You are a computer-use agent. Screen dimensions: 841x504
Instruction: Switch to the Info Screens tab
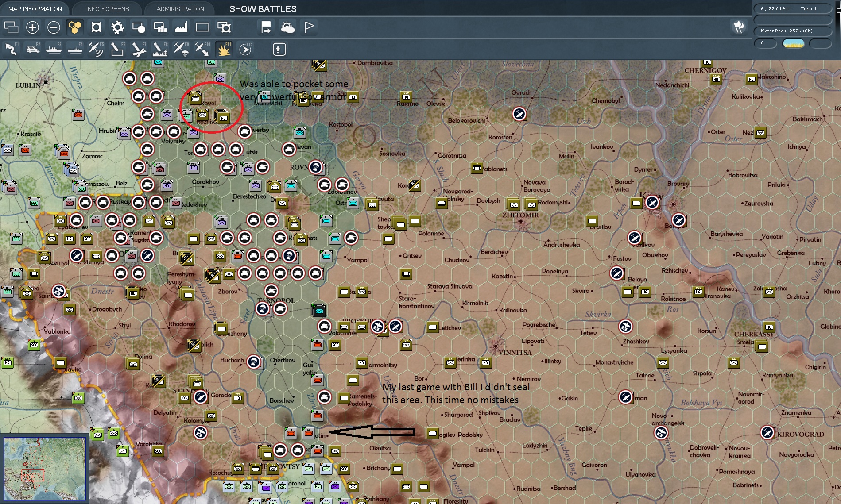(108, 9)
